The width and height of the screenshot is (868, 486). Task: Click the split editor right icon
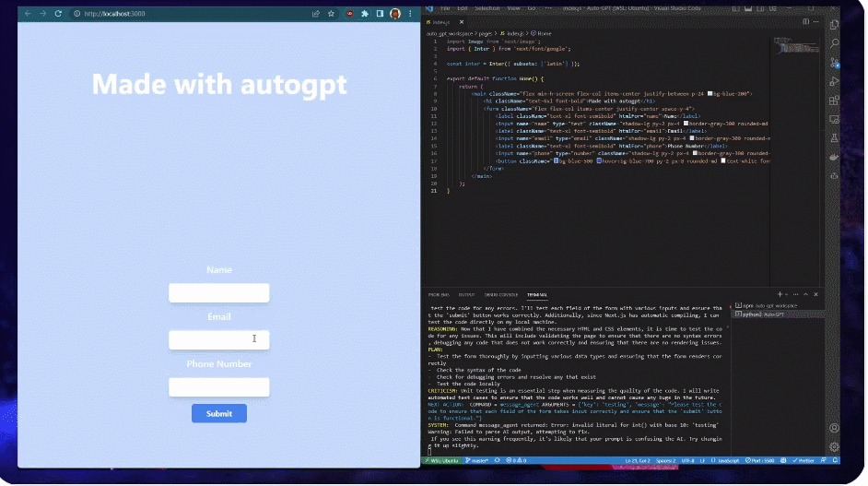(x=805, y=20)
